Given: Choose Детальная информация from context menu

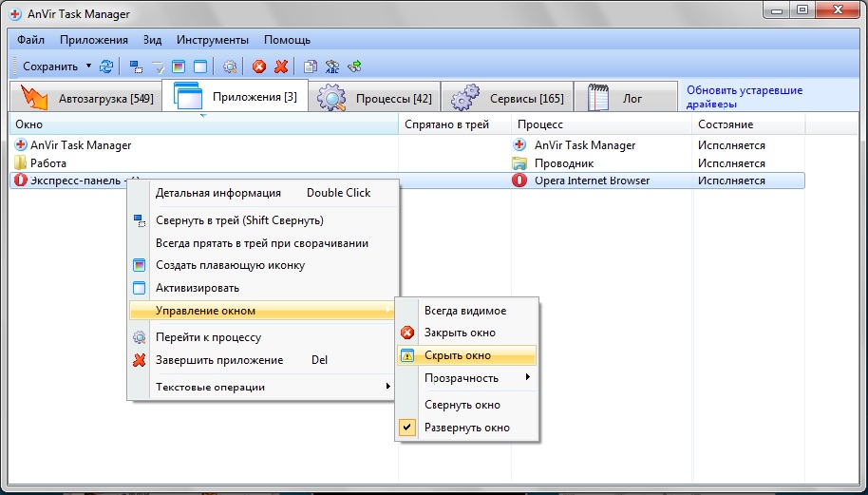Looking at the screenshot, I should (x=262, y=193).
